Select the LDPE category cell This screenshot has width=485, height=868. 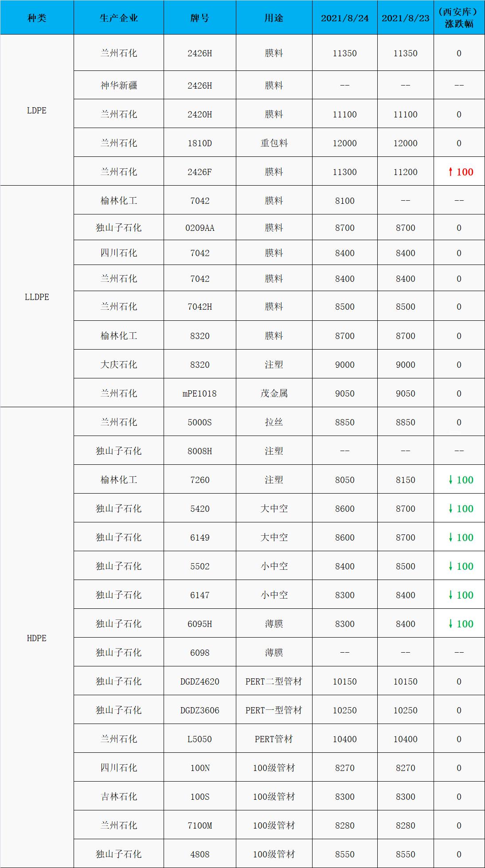point(37,110)
